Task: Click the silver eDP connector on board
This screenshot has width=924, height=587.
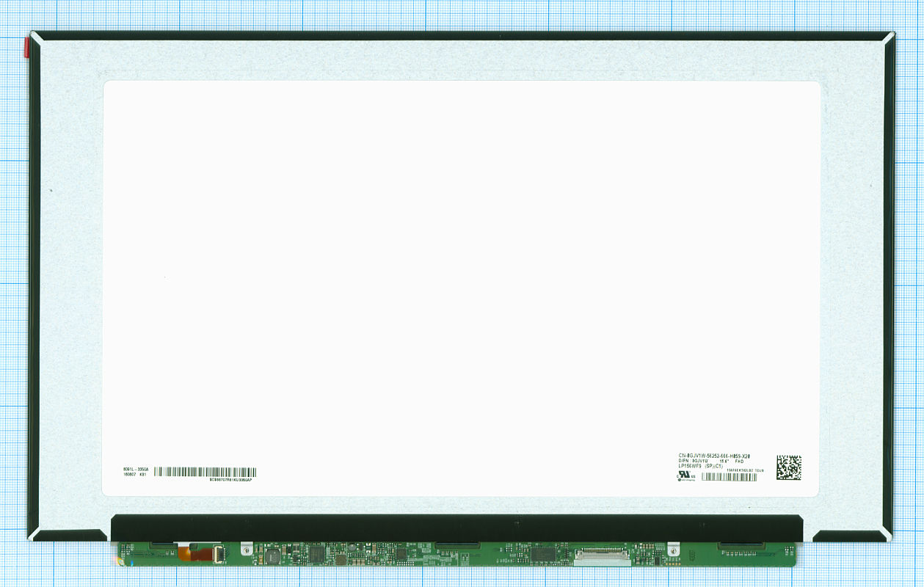Action: point(602,557)
